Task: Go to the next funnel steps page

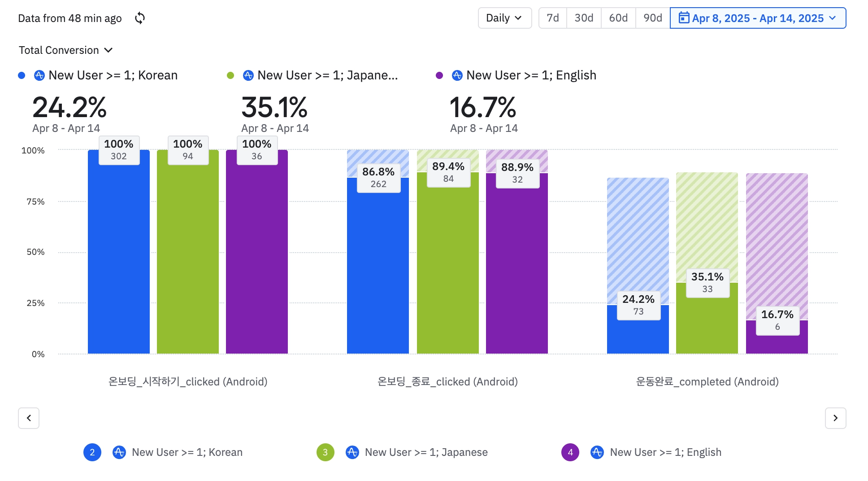Action: click(835, 418)
